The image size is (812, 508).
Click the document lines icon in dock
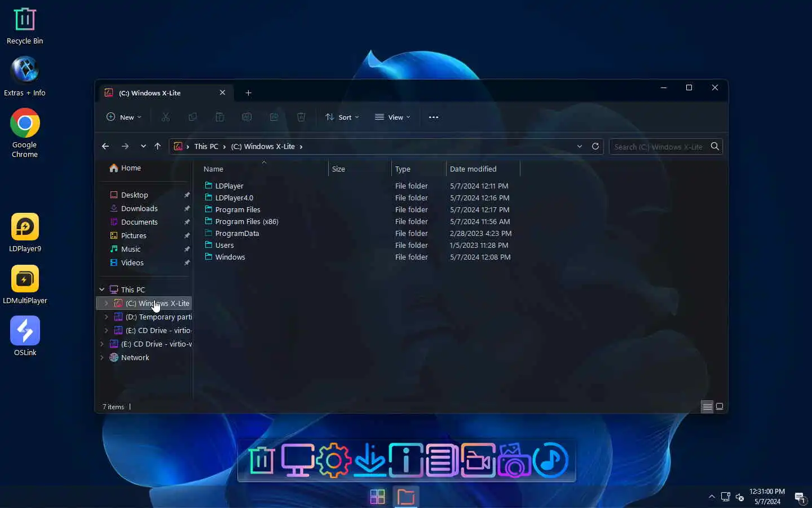click(442, 461)
